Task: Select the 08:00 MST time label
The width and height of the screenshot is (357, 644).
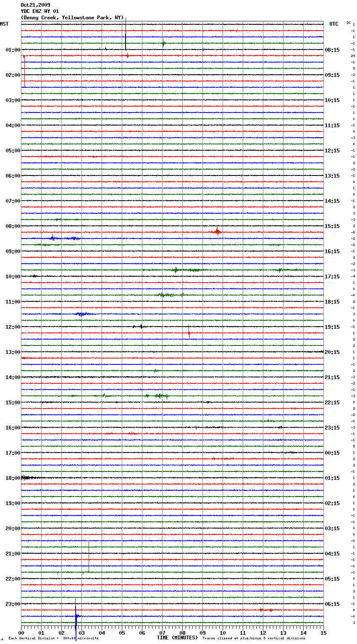Action: (13, 226)
